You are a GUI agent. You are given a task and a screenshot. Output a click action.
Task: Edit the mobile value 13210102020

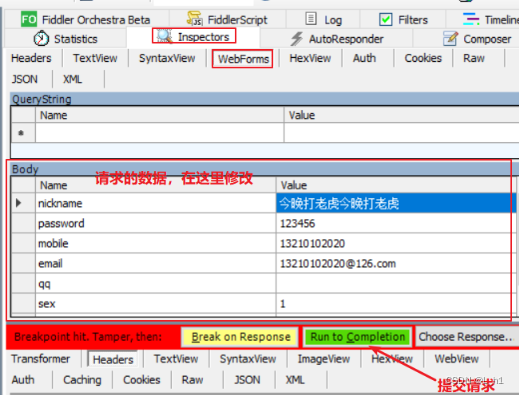tap(396, 243)
